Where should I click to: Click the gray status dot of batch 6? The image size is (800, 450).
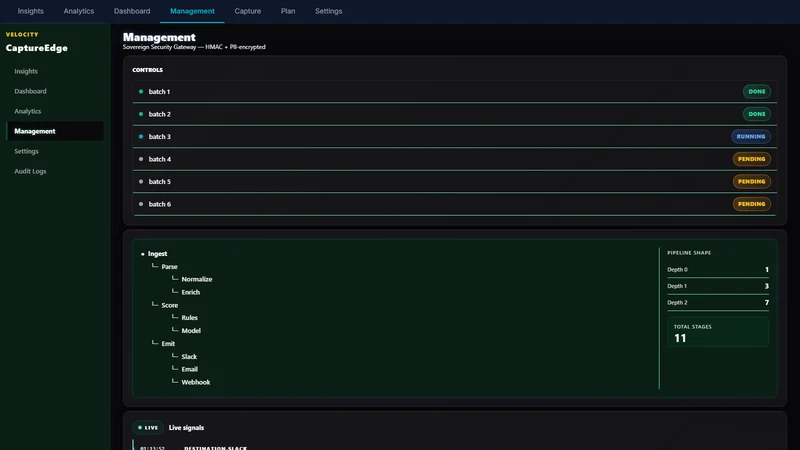point(141,204)
